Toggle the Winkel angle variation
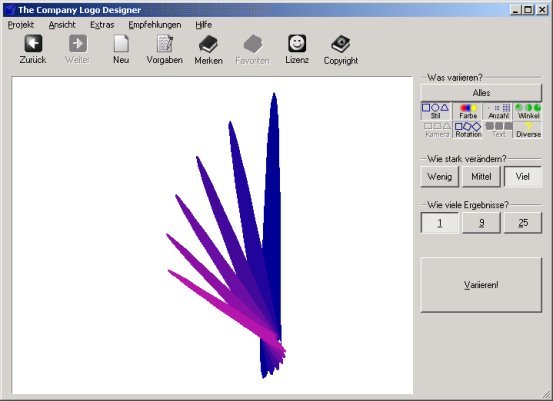Viewport: 553px width, 401px height. [x=528, y=111]
